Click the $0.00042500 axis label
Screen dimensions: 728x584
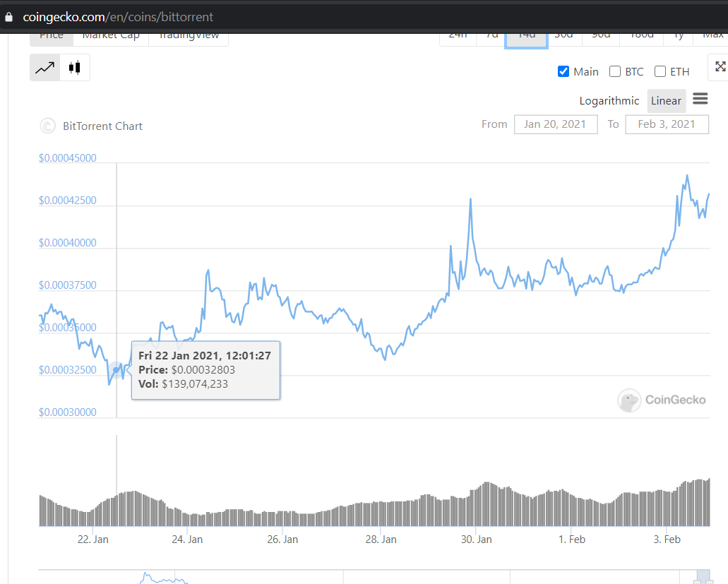pos(68,201)
